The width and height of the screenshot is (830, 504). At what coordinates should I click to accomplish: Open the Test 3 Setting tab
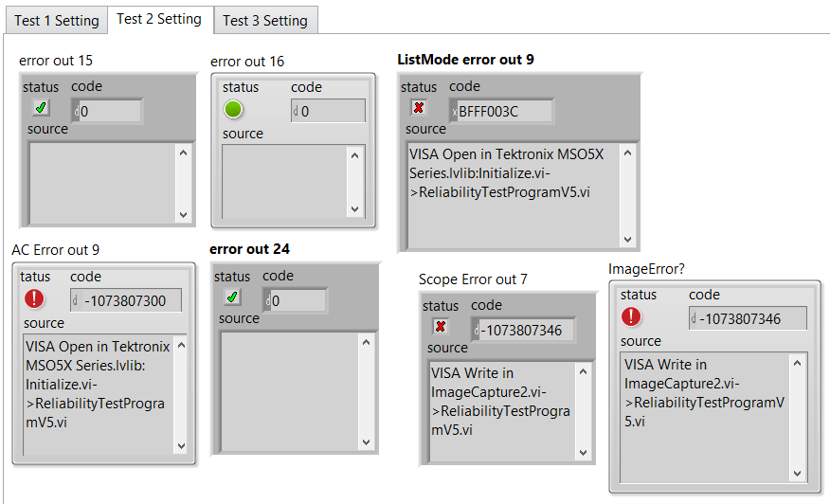265,21
